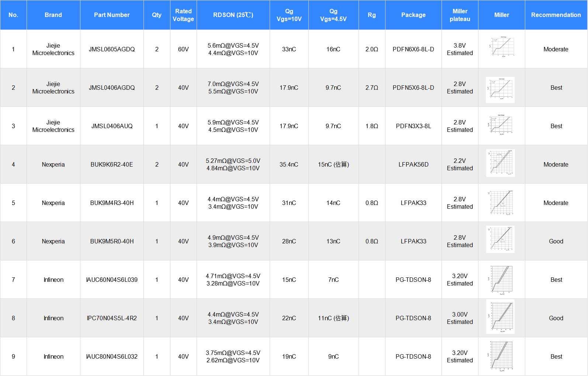This screenshot has height=376, width=588.
Task: Click RDSON cell 4.71mΩ@VGS=4.5V
Action: pyautogui.click(x=233, y=280)
